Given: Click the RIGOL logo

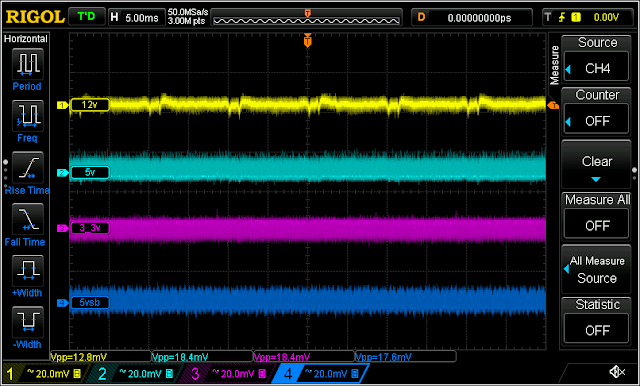Looking at the screenshot, I should point(35,17).
